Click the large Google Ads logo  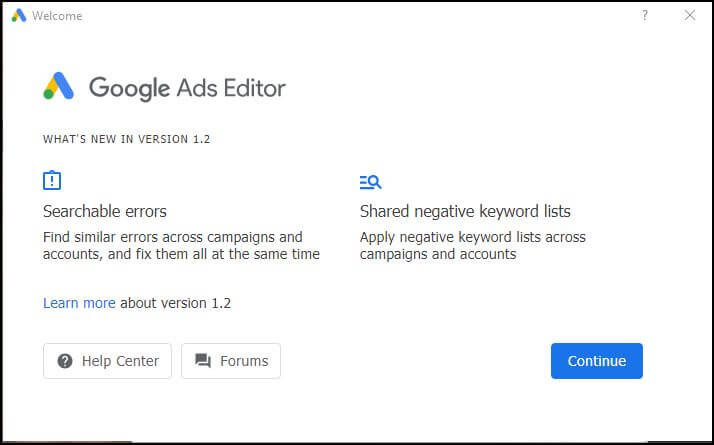(x=58, y=86)
